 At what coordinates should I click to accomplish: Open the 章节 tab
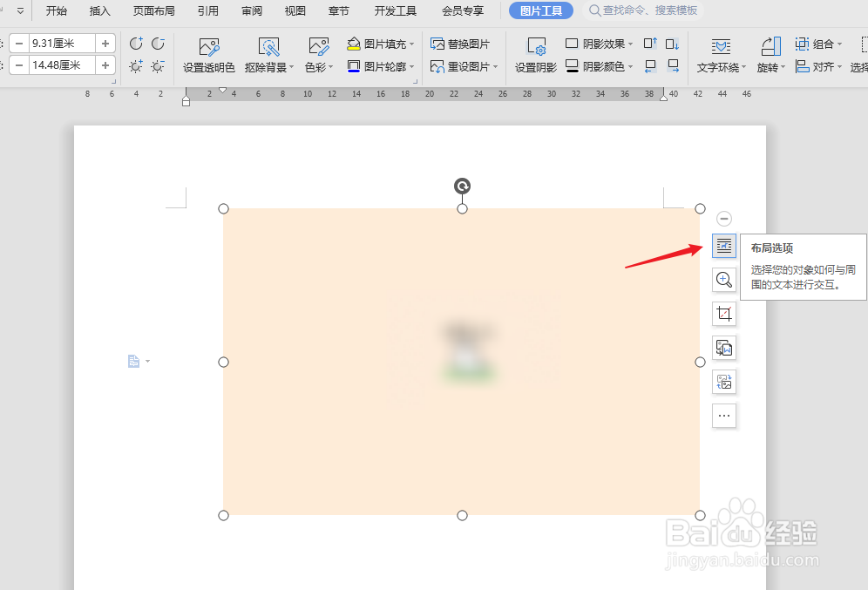point(338,10)
